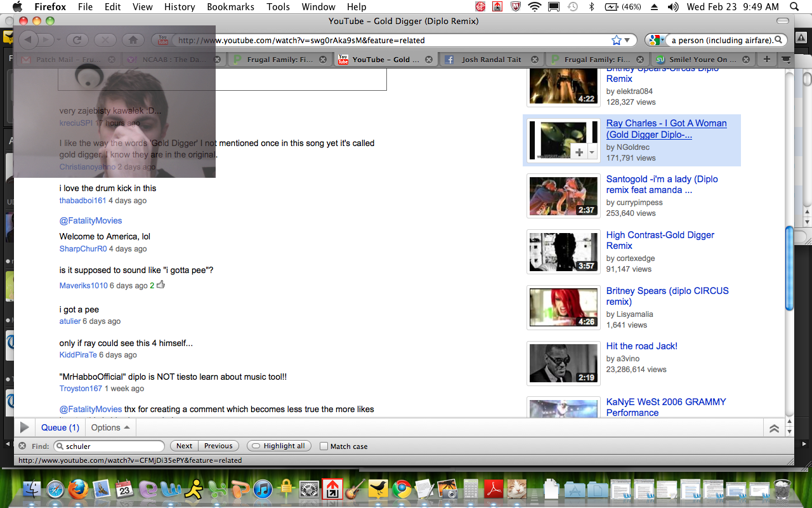The image size is (812, 508).
Task: Click the Next button in the Find bar
Action: click(x=184, y=446)
